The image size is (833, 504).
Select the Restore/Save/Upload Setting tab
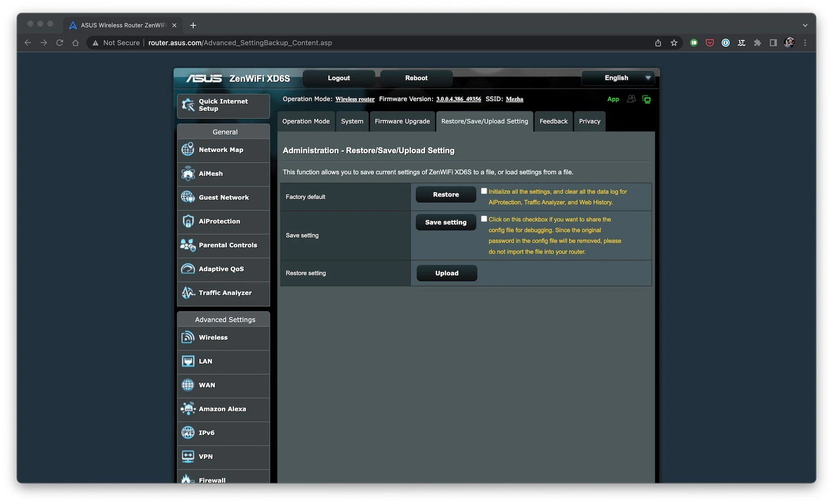point(485,121)
